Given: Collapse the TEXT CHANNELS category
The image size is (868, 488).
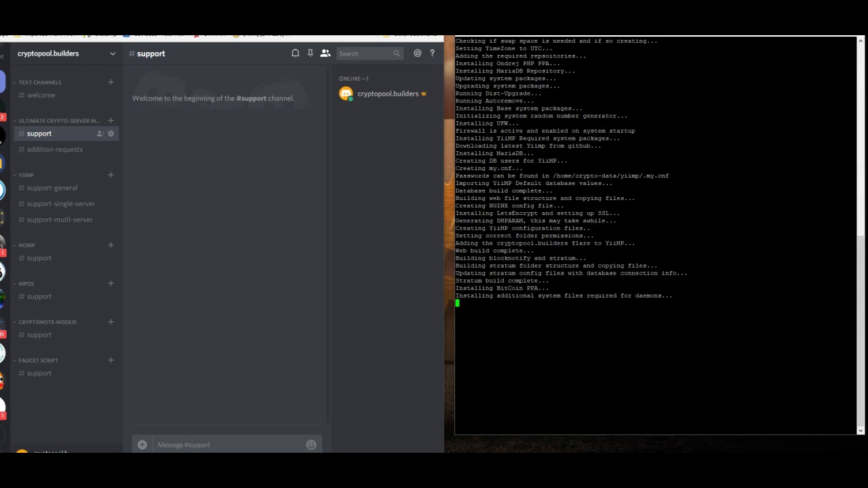Looking at the screenshot, I should coord(39,82).
